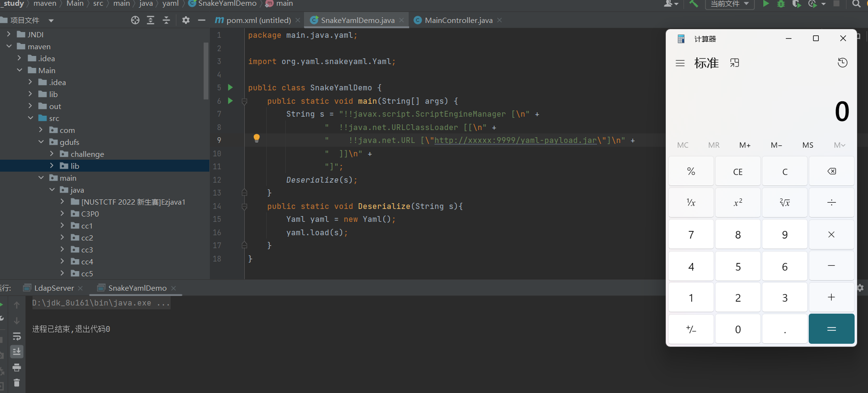Screen dimensions: 868x393
Task: Collapse the Main folder in project tree
Action: (20, 70)
